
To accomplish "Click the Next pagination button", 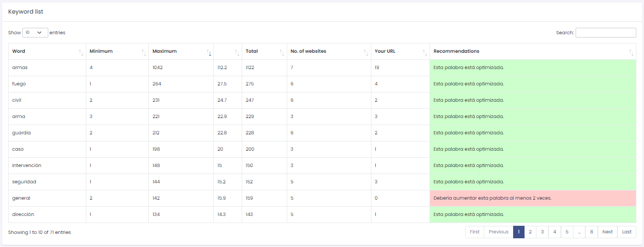I will pos(607,232).
